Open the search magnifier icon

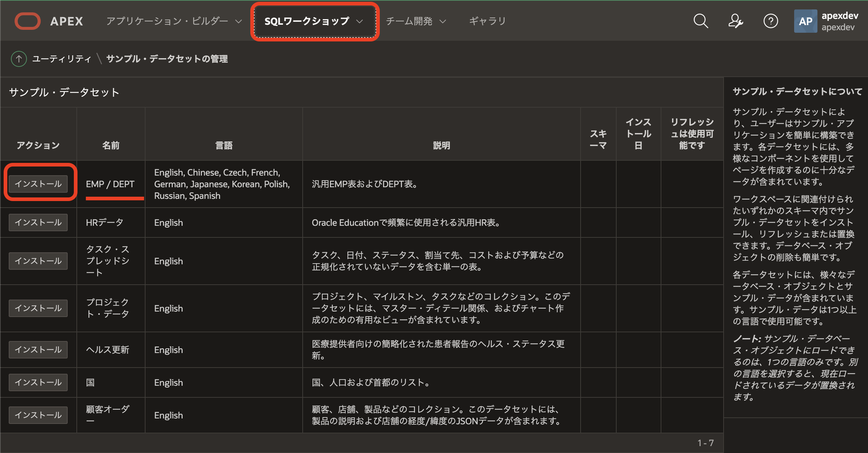point(700,21)
